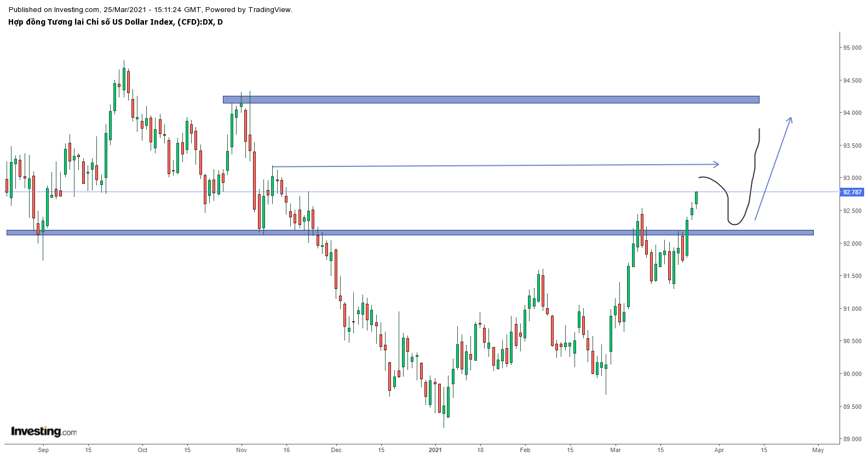Click the current price label 92.787
This screenshot has width=868, height=457.
click(x=852, y=192)
